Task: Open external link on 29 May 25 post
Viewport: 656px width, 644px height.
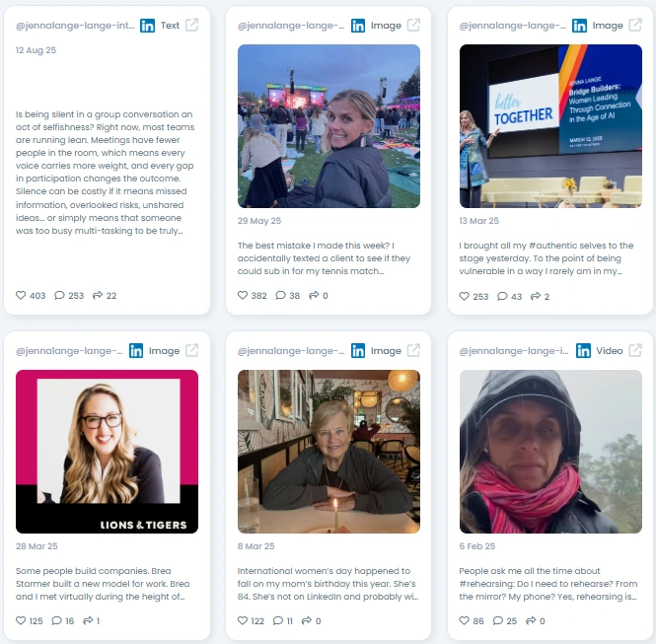Action: click(413, 25)
